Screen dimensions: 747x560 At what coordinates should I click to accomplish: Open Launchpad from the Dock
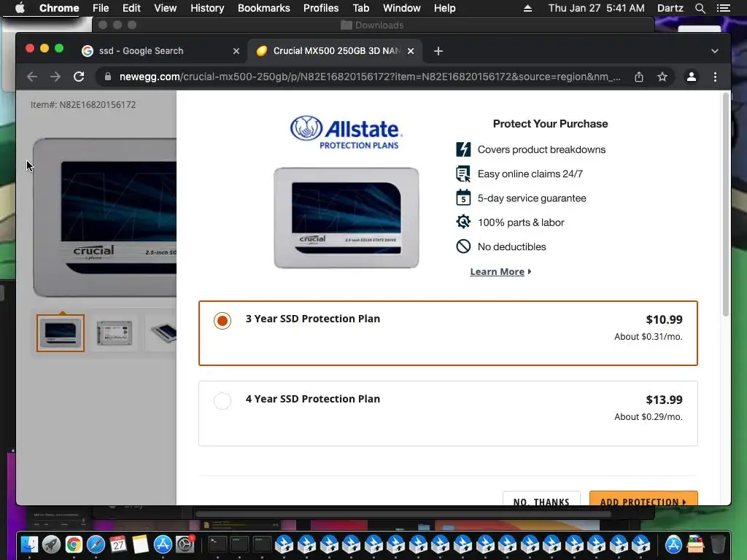[x=52, y=544]
